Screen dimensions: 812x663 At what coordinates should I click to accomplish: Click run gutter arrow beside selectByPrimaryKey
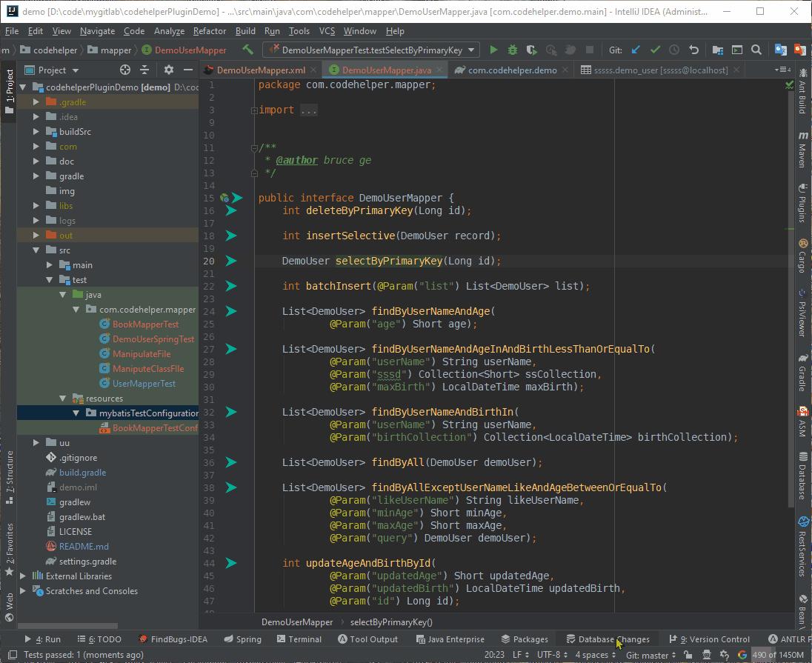point(231,261)
